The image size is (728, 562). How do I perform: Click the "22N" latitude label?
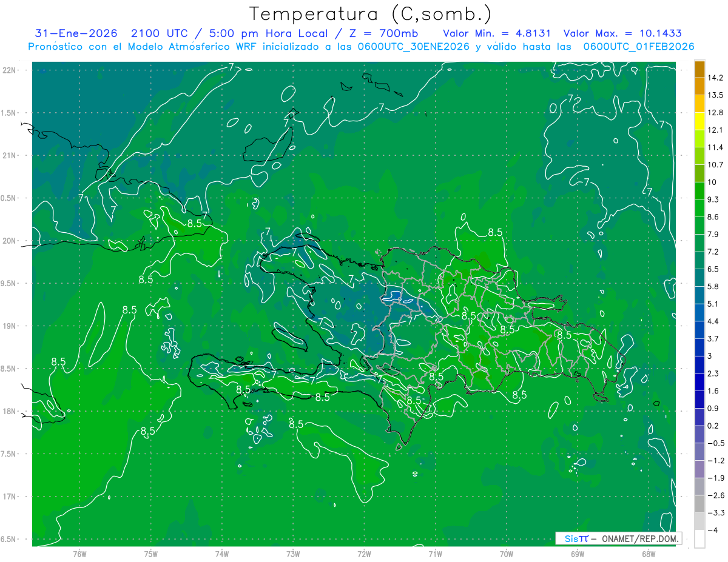click(10, 70)
